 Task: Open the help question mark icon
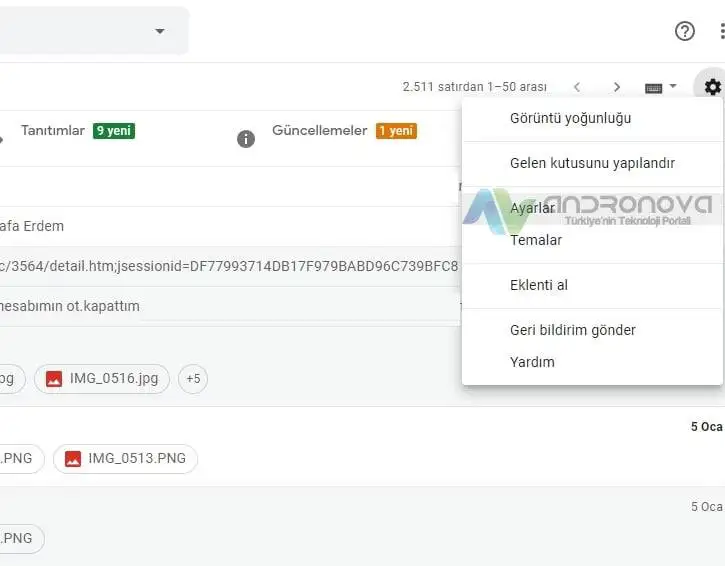[x=684, y=31]
